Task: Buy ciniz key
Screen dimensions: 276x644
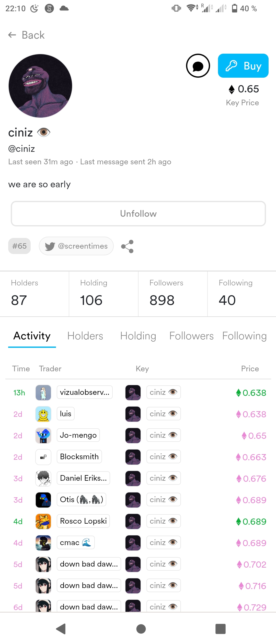Action: (243, 66)
